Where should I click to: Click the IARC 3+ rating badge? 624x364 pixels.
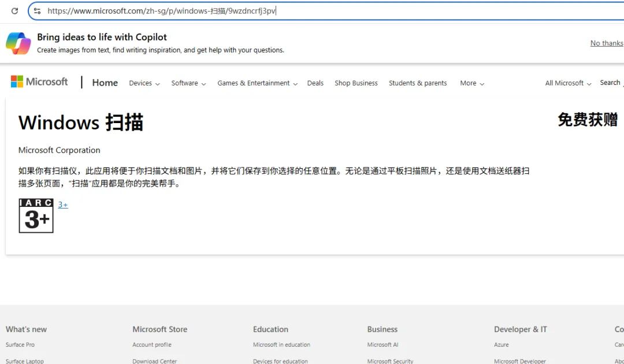(x=36, y=216)
